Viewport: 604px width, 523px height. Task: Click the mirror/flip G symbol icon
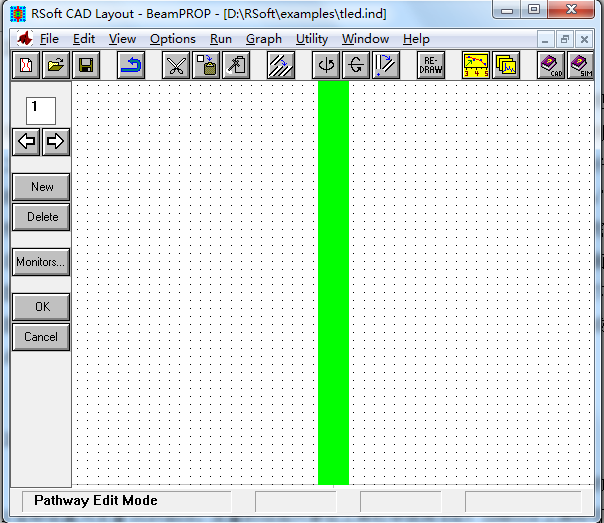[x=356, y=65]
